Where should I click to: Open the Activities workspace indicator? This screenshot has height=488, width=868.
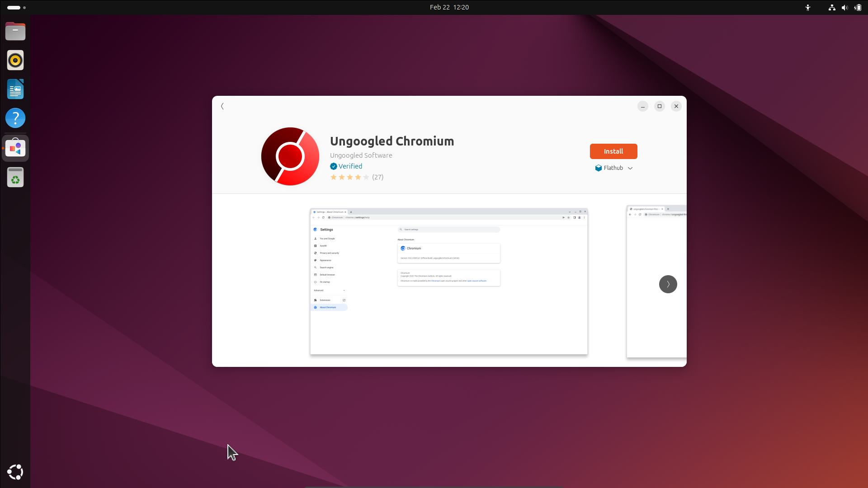tap(17, 7)
